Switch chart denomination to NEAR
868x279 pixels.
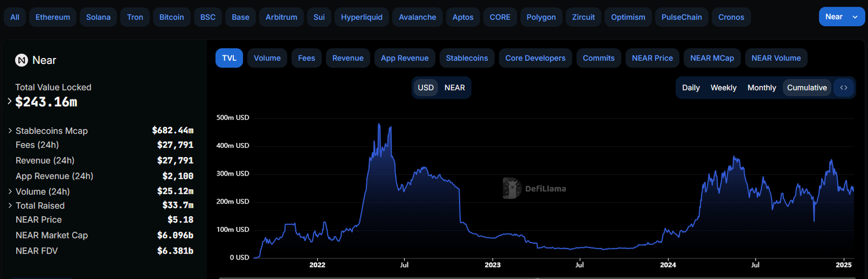pyautogui.click(x=455, y=88)
